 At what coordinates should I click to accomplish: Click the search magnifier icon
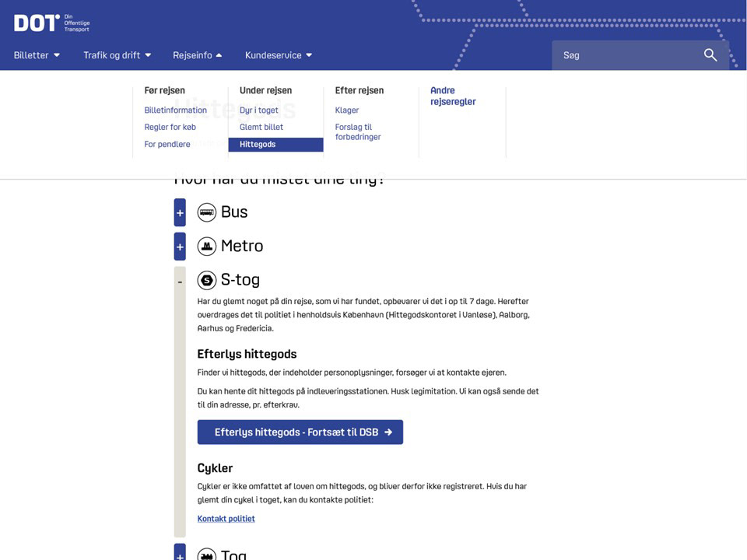click(x=710, y=55)
